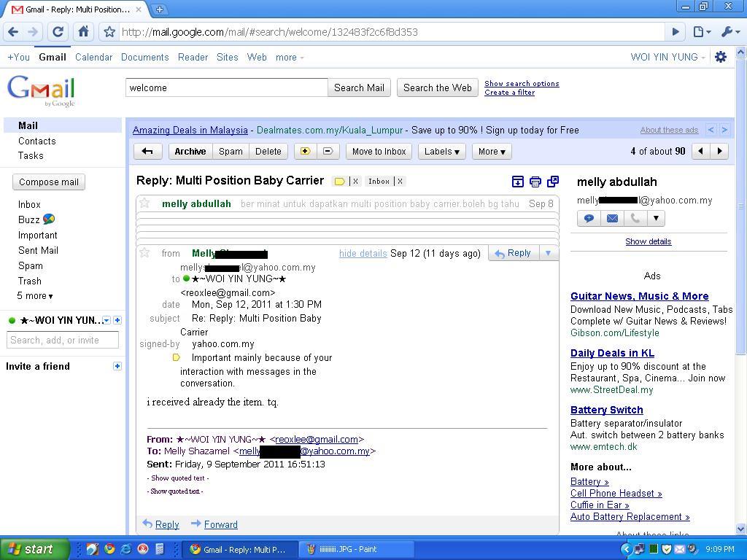Open the Calendar link in Google bar
This screenshot has width=747, height=560.
click(x=94, y=57)
